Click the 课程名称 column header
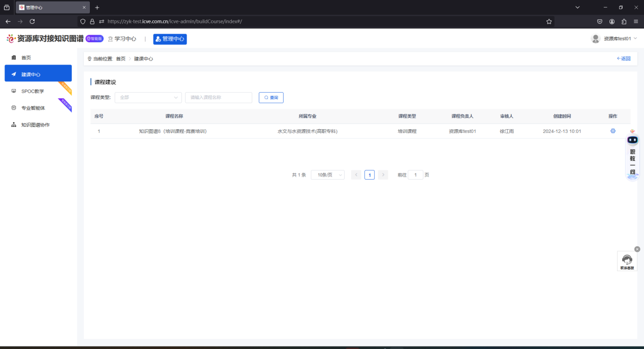The image size is (644, 349). (x=174, y=116)
